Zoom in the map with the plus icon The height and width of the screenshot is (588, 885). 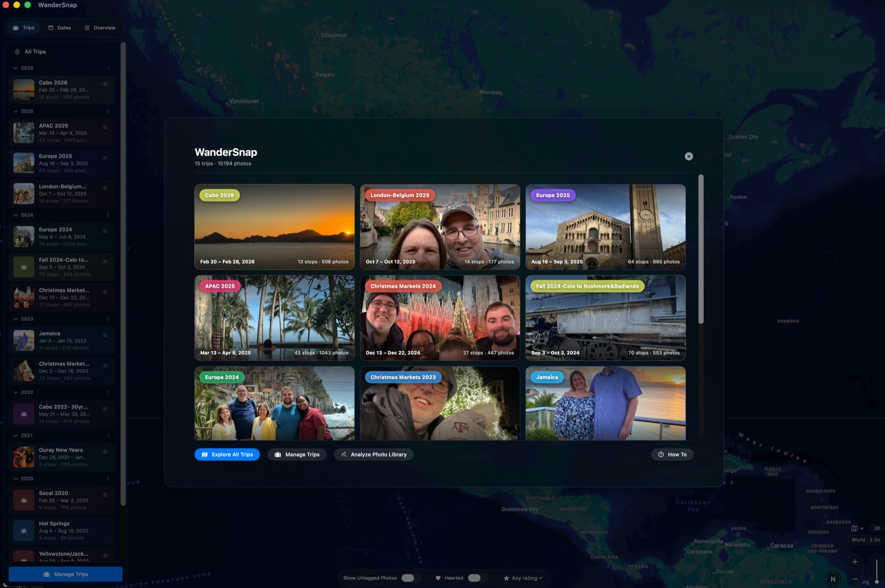[855, 562]
